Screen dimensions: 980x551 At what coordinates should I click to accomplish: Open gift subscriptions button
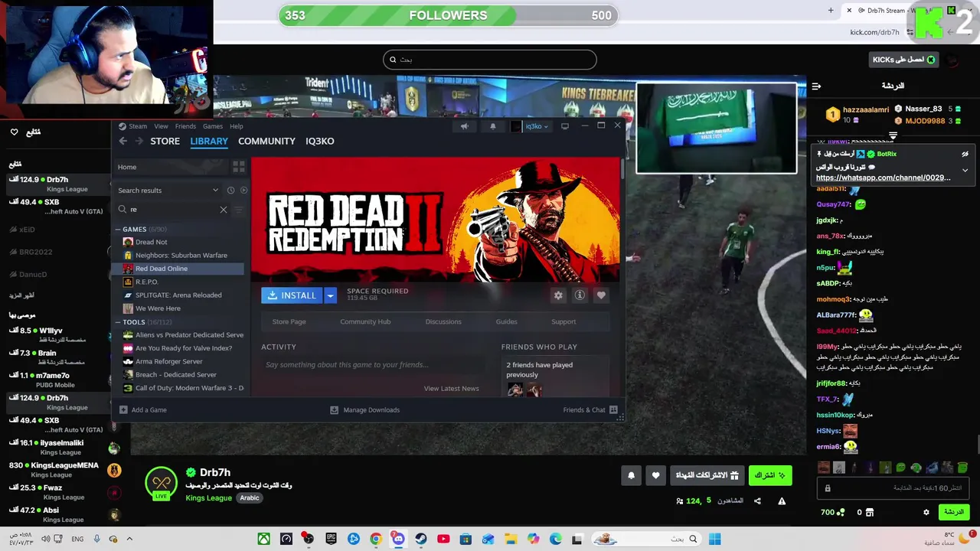point(707,476)
